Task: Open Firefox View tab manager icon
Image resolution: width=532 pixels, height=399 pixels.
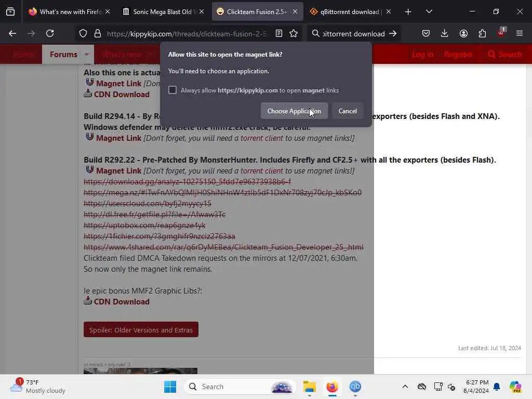Action: 10,12
